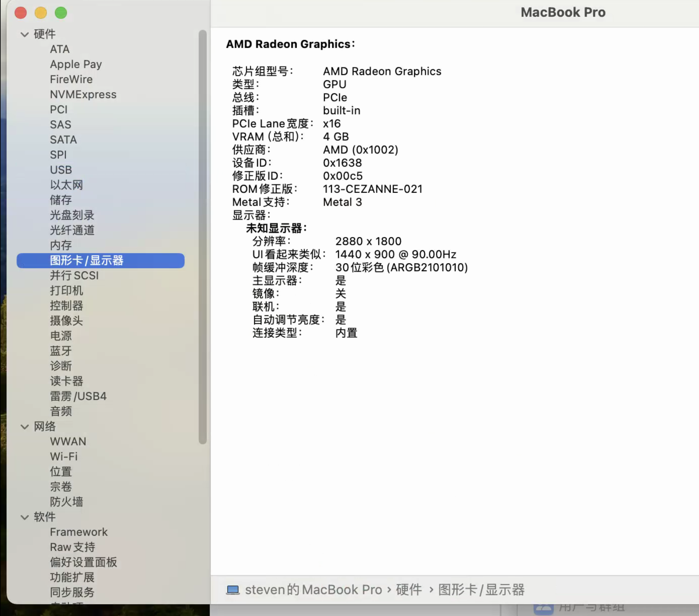
Task: Open the steven的MacBook Pro breadcrumb link
Action: click(313, 590)
